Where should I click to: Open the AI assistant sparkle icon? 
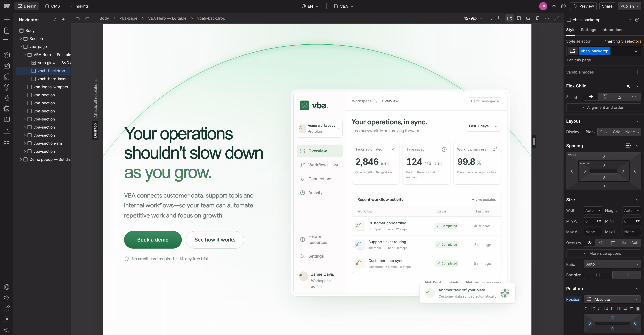click(x=554, y=6)
